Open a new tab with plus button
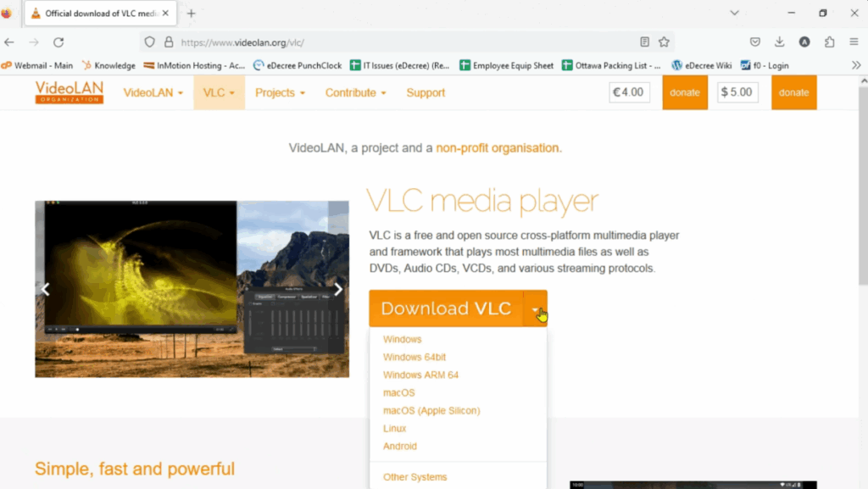The height and width of the screenshot is (489, 868). tap(191, 14)
